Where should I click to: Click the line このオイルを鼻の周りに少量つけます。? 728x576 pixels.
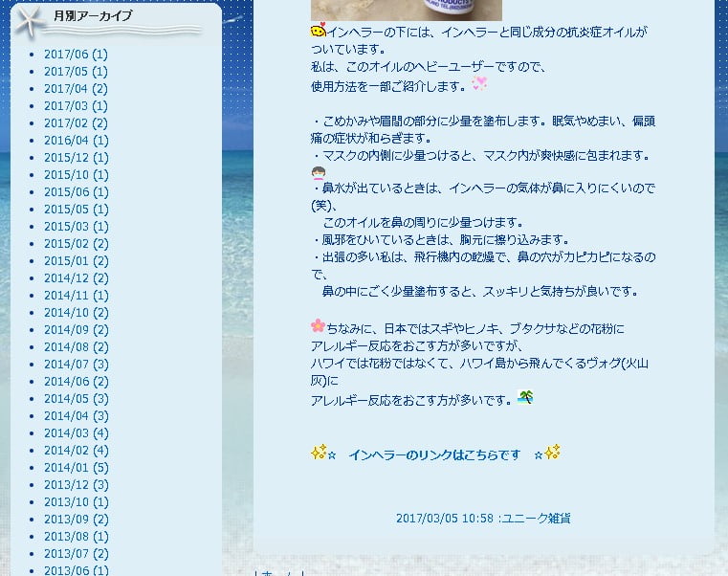tap(424, 223)
